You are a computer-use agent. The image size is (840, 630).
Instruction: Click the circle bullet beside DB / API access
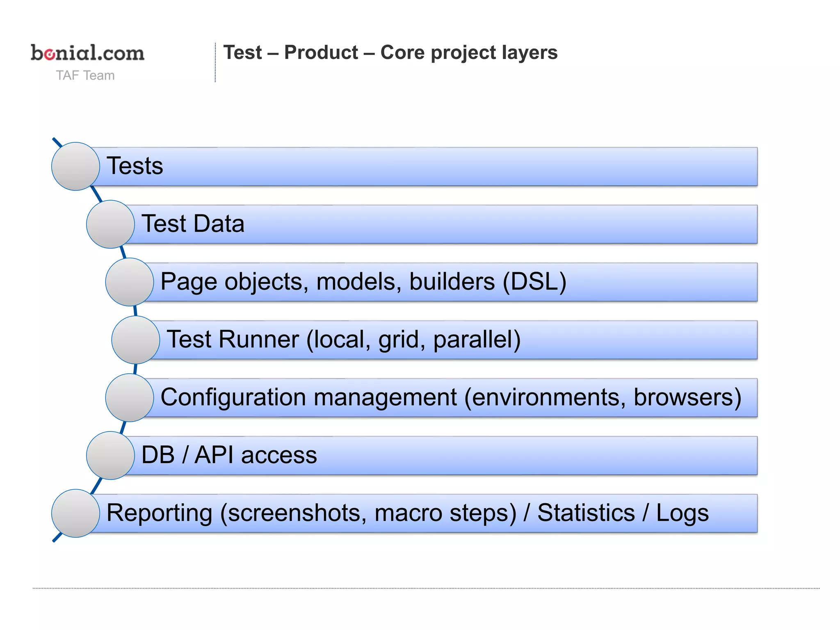[110, 455]
